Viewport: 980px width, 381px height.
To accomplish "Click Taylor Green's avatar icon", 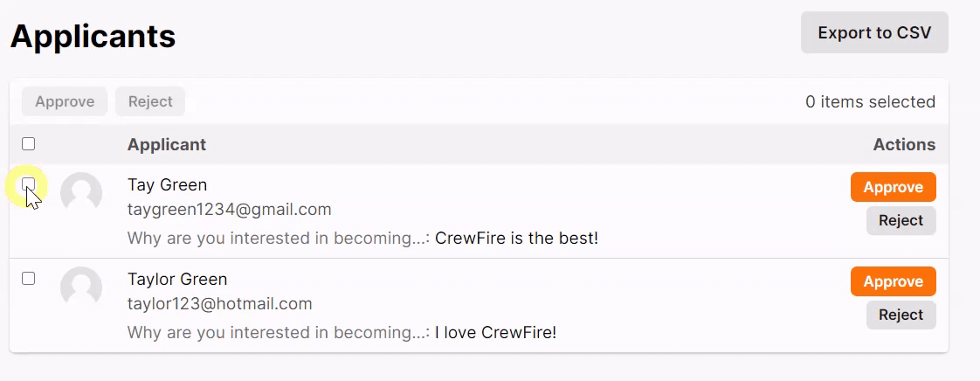I will pyautogui.click(x=81, y=287).
